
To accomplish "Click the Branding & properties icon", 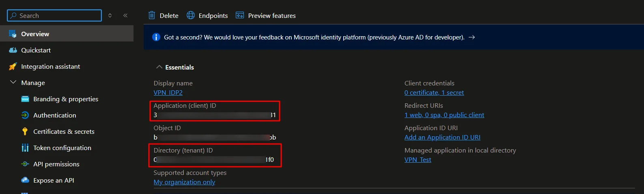I will click(x=25, y=99).
